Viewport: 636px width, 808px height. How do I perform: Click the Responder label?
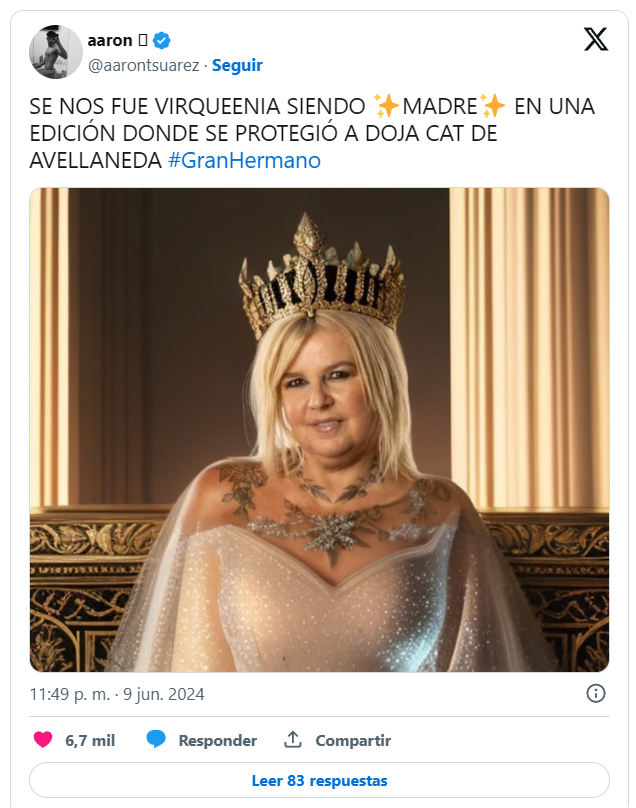(x=217, y=740)
